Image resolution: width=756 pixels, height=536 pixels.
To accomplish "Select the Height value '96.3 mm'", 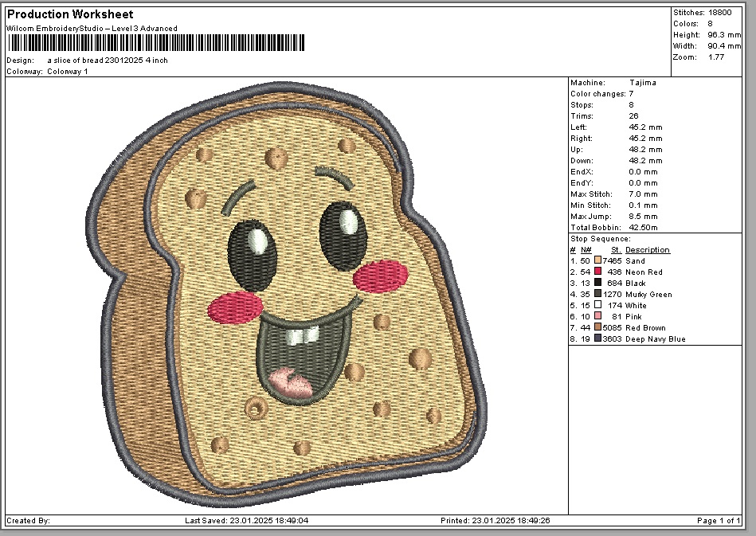I will point(724,35).
